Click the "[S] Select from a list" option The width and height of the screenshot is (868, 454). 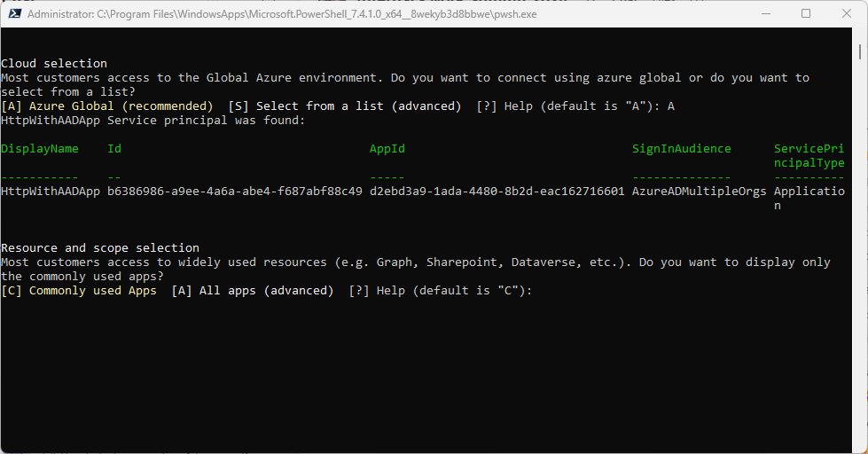[x=345, y=106]
